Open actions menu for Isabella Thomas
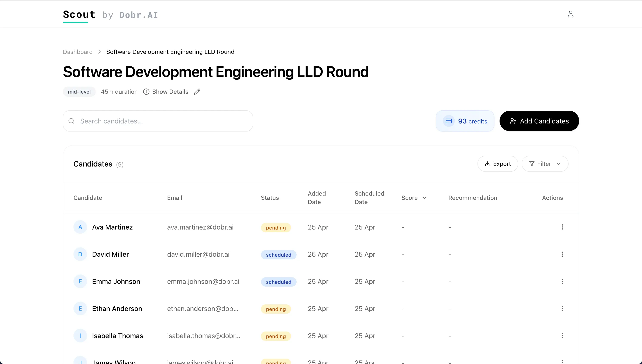The height and width of the screenshot is (364, 642). pos(562,336)
